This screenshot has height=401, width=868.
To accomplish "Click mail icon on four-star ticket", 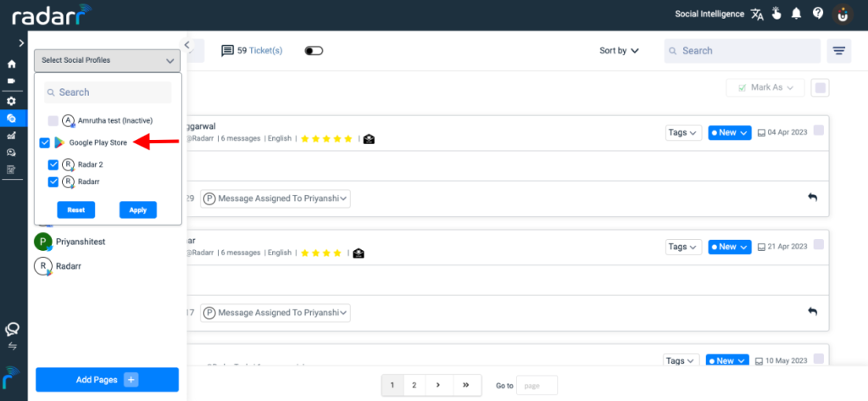I will pyautogui.click(x=359, y=253).
